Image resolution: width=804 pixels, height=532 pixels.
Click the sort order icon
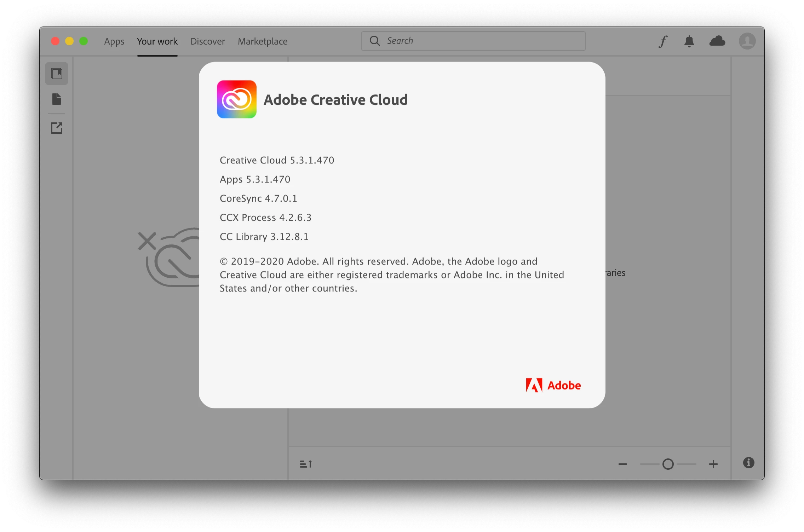tap(306, 464)
